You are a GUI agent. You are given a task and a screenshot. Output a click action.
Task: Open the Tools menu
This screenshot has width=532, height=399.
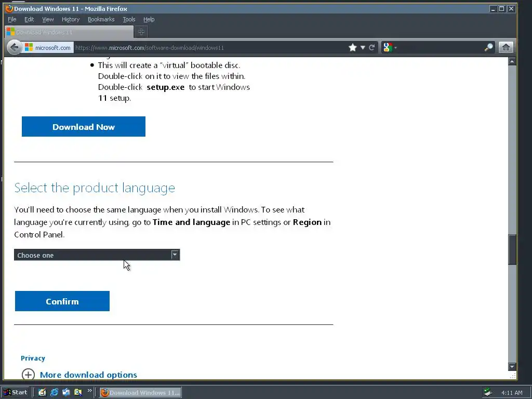pos(129,19)
